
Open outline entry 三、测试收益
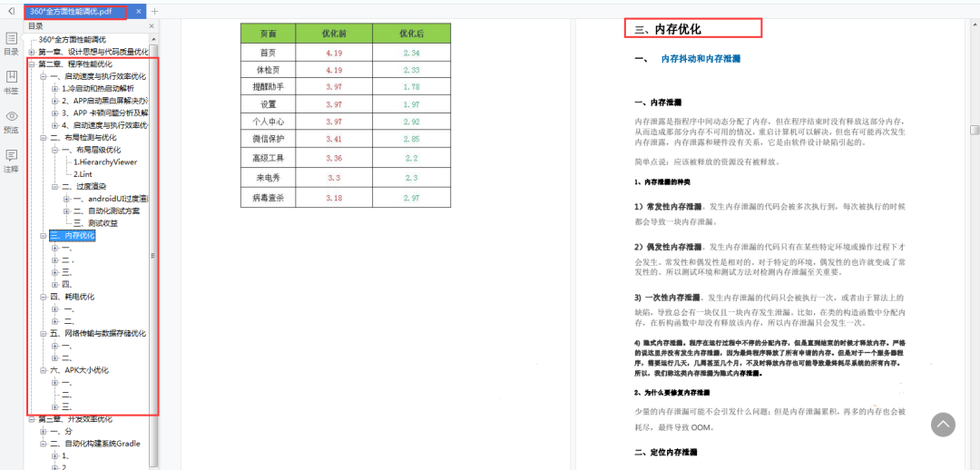(x=96, y=223)
